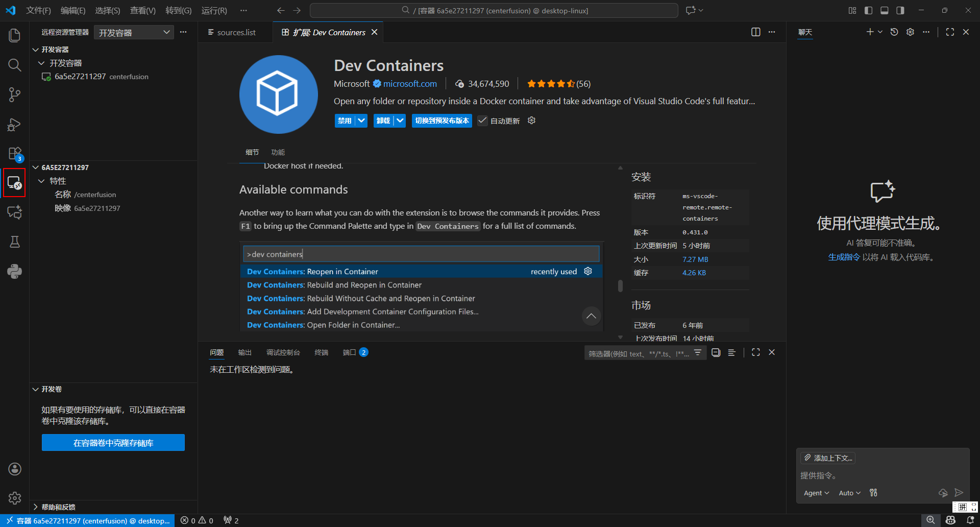Open the 编辑(E) menu
980x527 pixels.
pyautogui.click(x=73, y=10)
